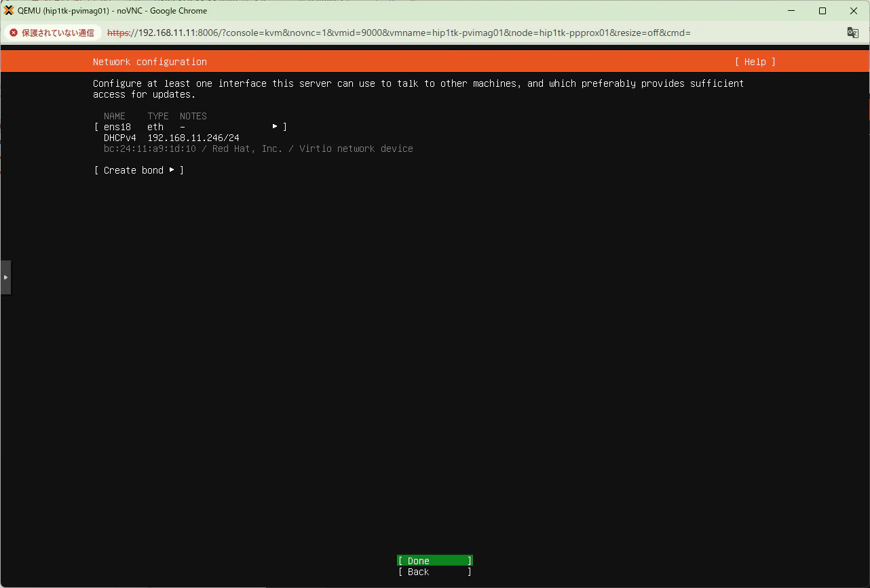This screenshot has height=588, width=870.
Task: Click the insecure connection warning badge
Action: pyautogui.click(x=52, y=33)
